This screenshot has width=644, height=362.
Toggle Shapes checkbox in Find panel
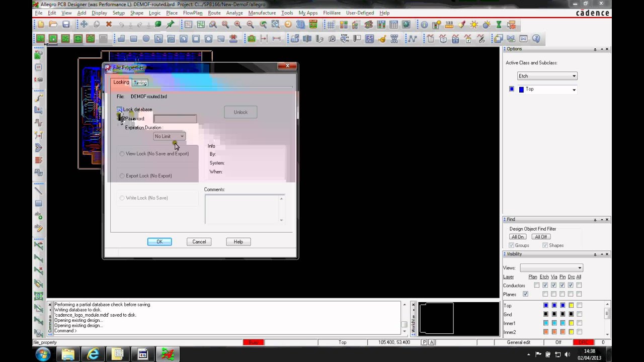tap(545, 245)
